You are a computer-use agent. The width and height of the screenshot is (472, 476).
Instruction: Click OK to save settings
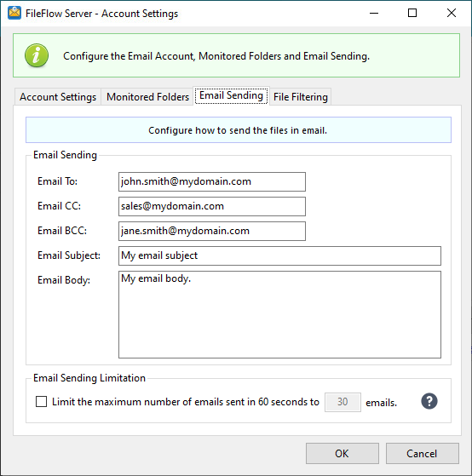pos(342,453)
